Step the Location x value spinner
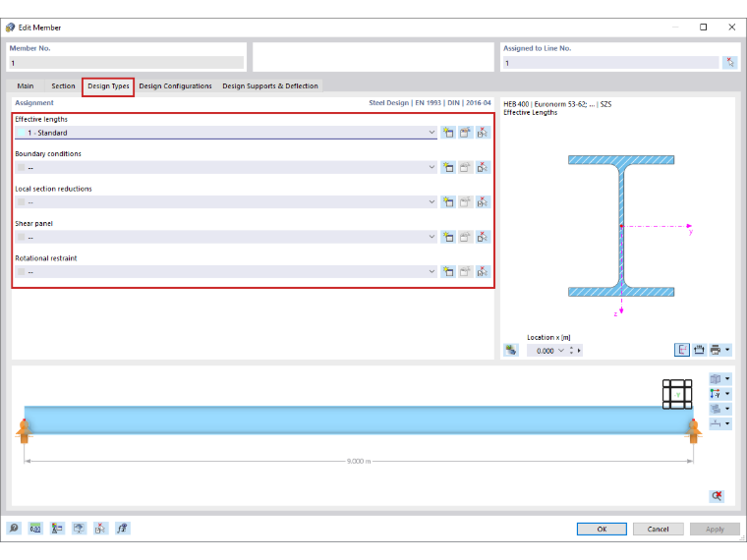Image resolution: width=747 pixels, height=560 pixels. (x=571, y=351)
